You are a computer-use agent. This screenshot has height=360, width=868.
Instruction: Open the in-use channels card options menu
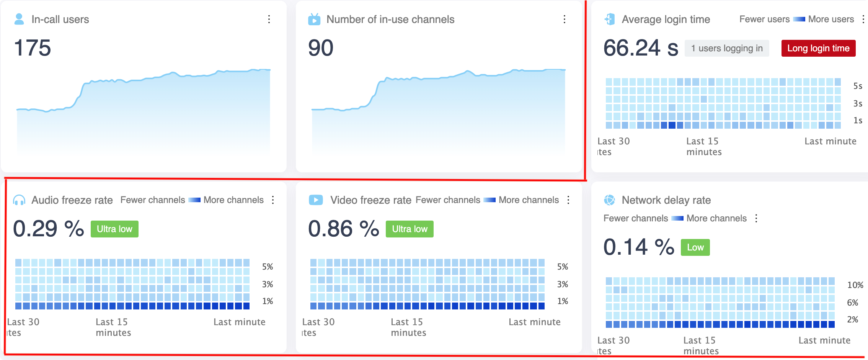point(565,19)
